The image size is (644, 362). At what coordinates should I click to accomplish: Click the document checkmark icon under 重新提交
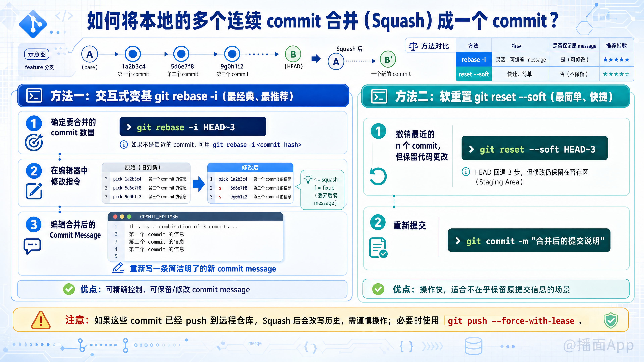click(x=378, y=248)
